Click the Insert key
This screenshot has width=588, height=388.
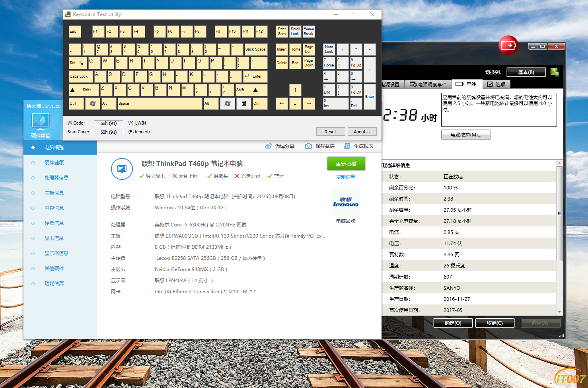pyautogui.click(x=282, y=49)
